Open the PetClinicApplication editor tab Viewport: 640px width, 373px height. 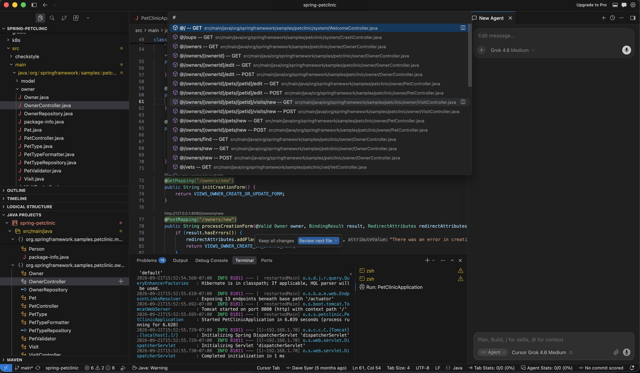pos(151,18)
